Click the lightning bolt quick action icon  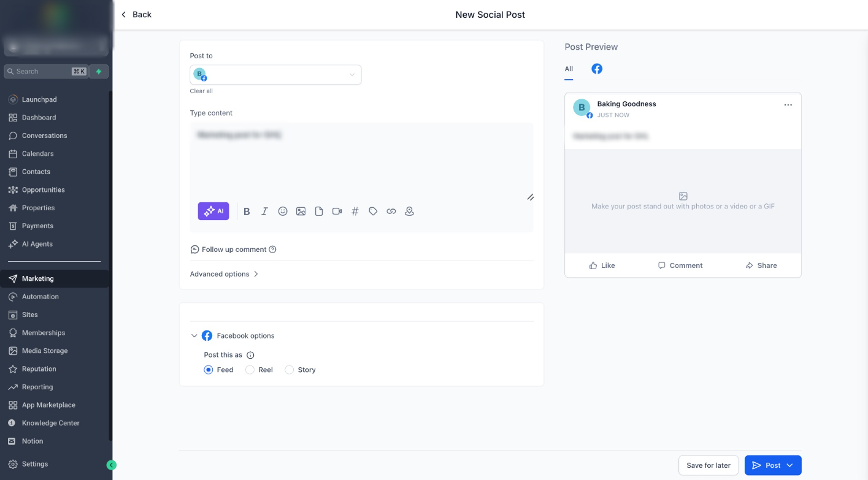tap(99, 71)
